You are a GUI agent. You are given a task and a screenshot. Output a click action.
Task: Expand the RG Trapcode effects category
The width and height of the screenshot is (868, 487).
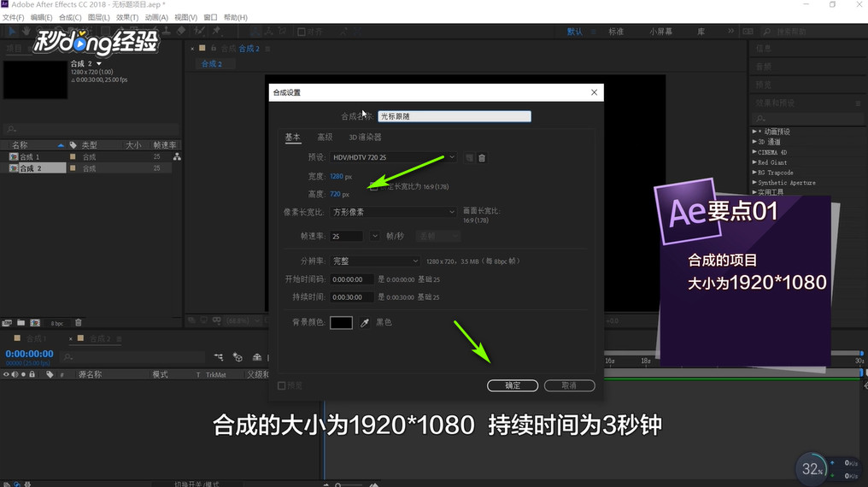coord(754,172)
